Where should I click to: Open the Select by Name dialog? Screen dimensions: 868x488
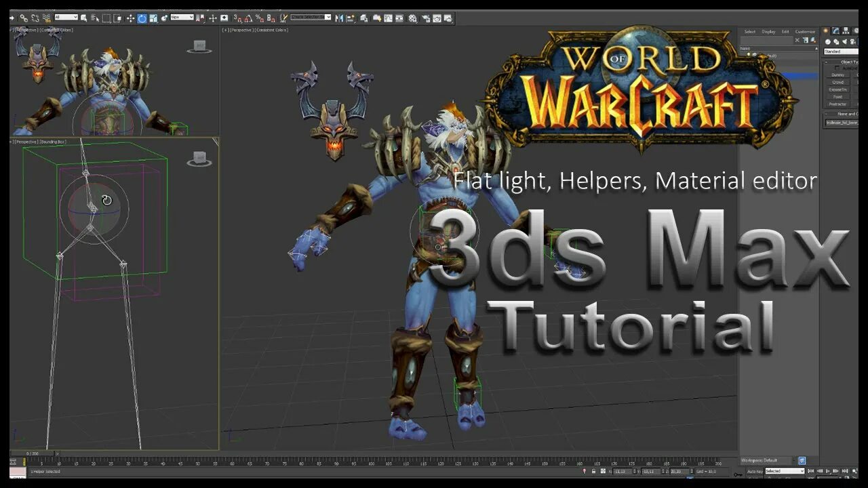coord(95,18)
